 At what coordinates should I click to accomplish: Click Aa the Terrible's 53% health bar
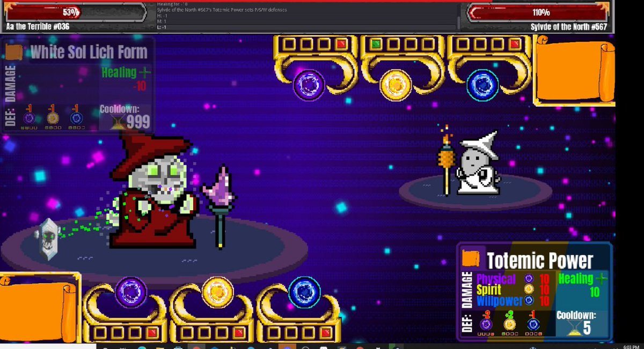pos(74,12)
